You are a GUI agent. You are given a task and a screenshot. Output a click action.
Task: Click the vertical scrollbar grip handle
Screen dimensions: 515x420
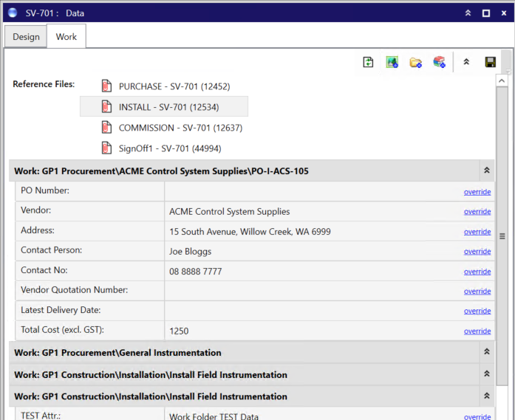502,237
